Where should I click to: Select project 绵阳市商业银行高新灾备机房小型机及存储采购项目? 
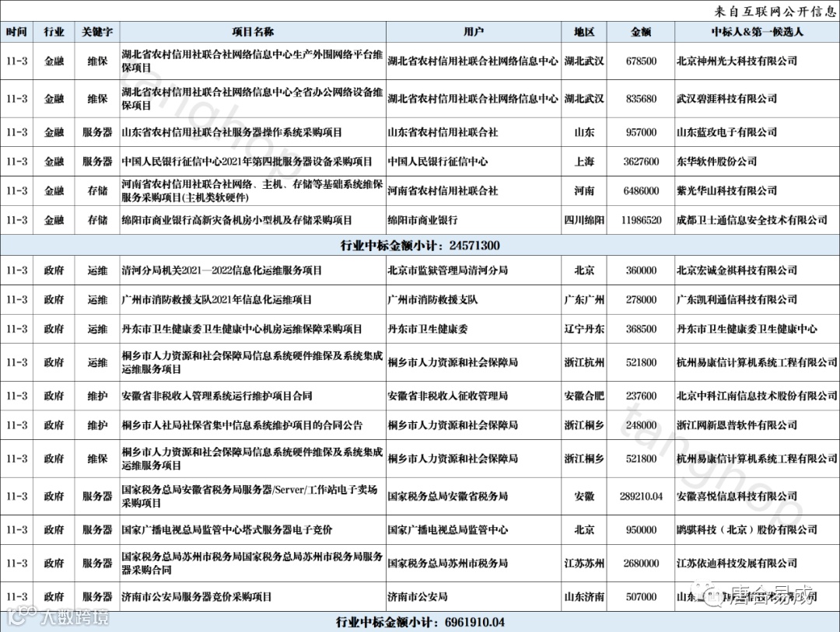(236, 220)
